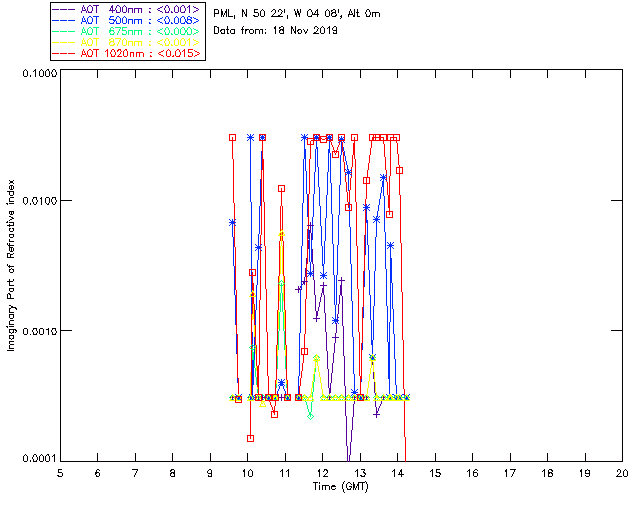Click the AOT 1020nm legend entry
The width and height of the screenshot is (640, 512).
(127, 53)
